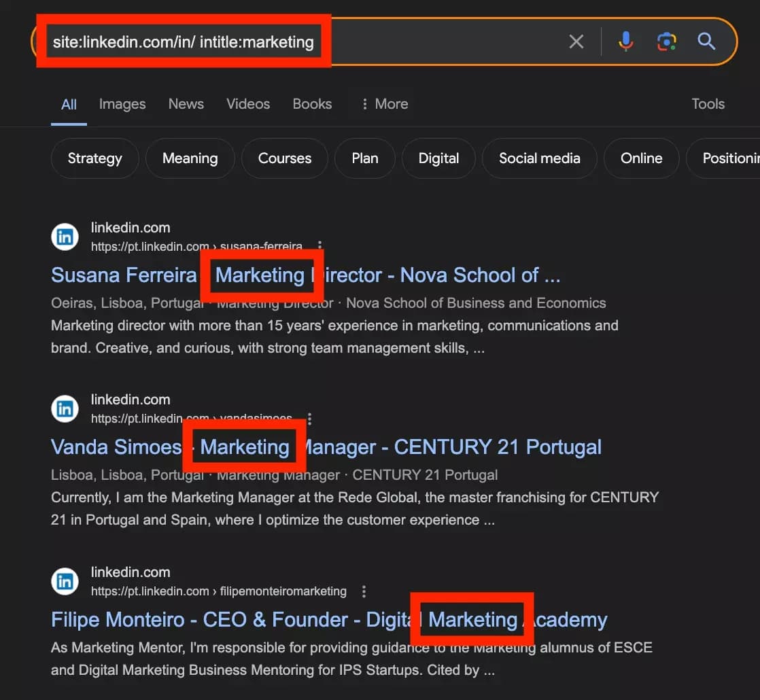Click the three-dot icon next to Vanda Simoes' URL
The width and height of the screenshot is (760, 700).
[x=309, y=419]
